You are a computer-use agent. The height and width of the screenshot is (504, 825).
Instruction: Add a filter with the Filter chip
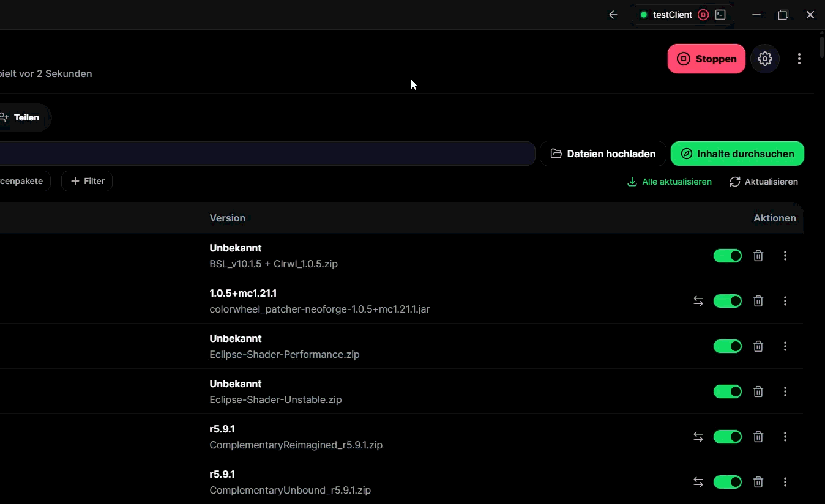coord(87,181)
